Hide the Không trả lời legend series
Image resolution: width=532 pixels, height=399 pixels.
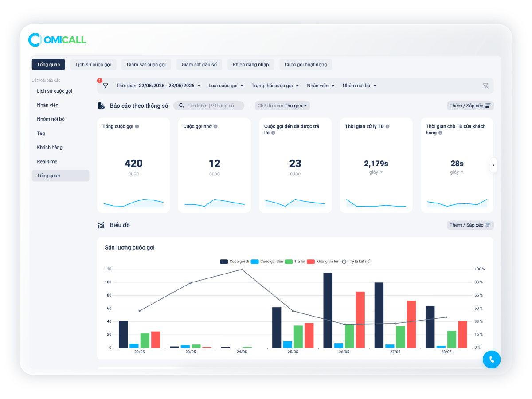(322, 262)
